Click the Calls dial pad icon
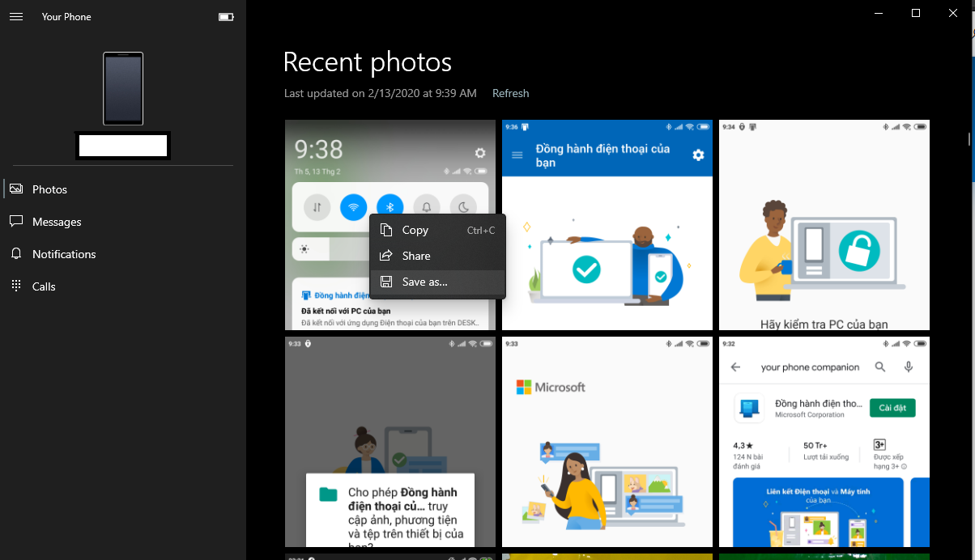 pos(15,286)
